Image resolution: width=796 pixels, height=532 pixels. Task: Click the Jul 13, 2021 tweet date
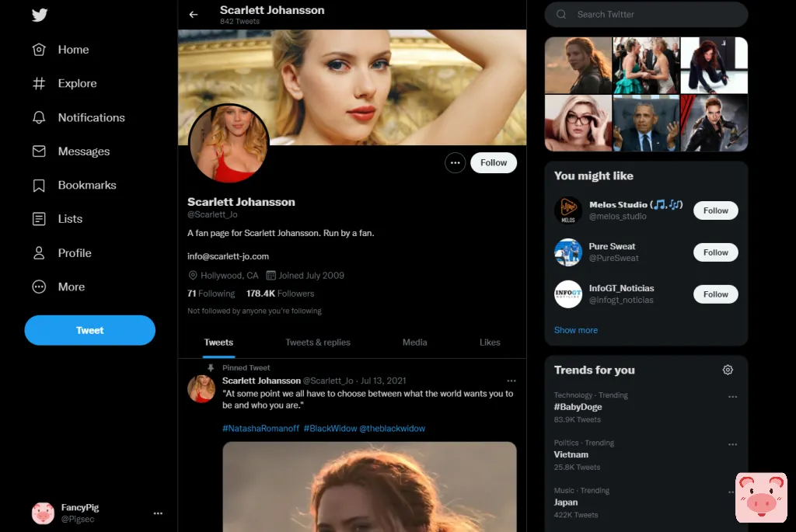point(383,381)
